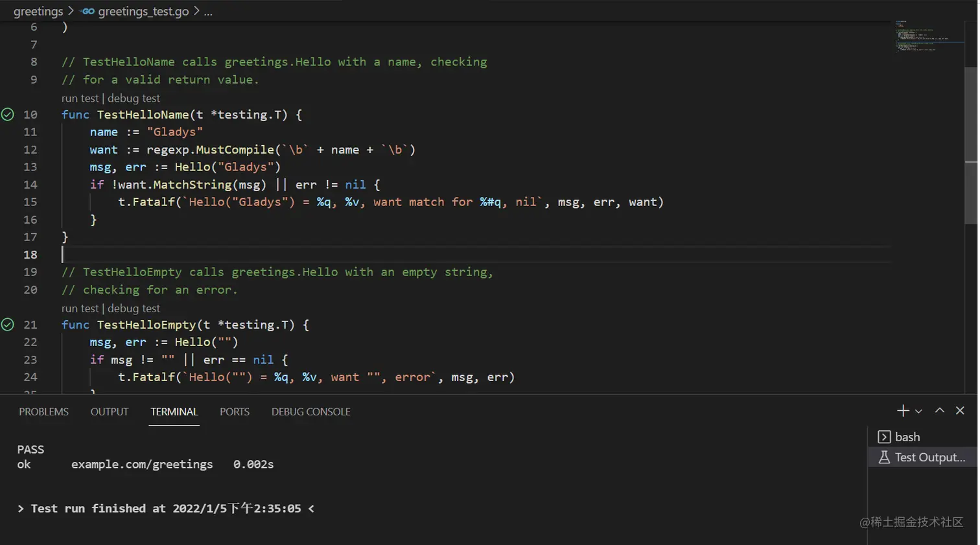Screen dimensions: 980x545
Task: Select the Test Output terminal entry
Action: pos(922,457)
